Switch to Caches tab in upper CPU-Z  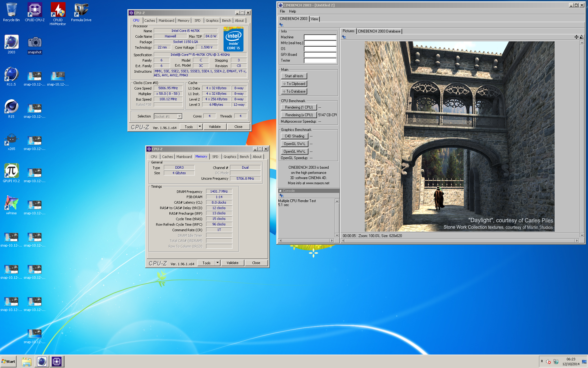pyautogui.click(x=150, y=21)
